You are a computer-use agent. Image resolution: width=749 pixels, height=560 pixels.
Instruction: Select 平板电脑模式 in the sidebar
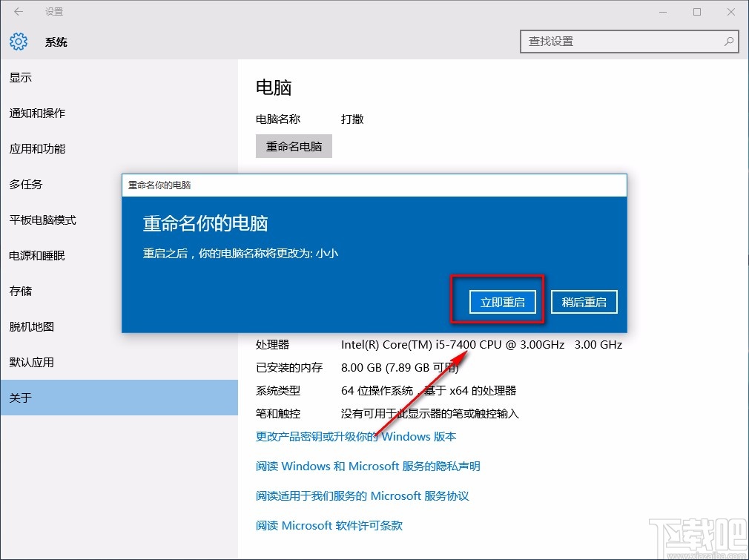pos(42,220)
